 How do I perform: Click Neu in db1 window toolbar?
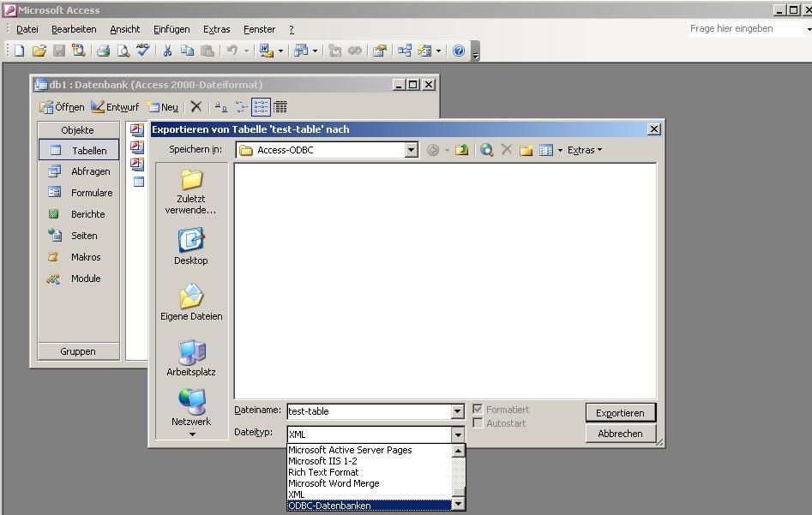coord(163,107)
